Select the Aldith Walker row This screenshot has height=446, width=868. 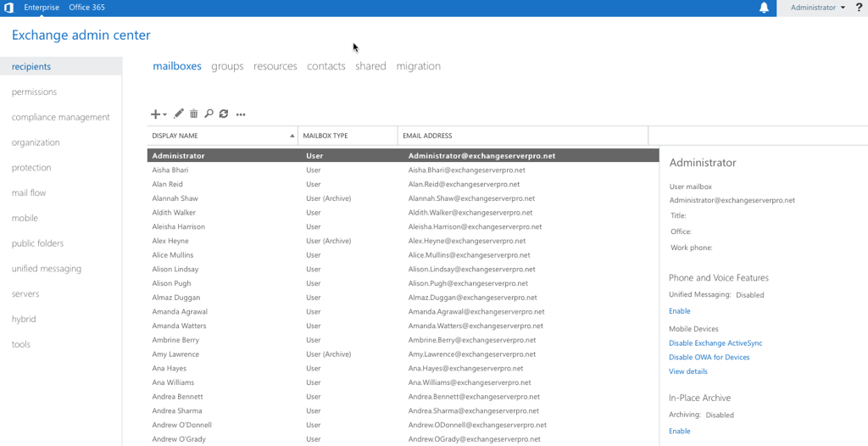tap(403, 213)
